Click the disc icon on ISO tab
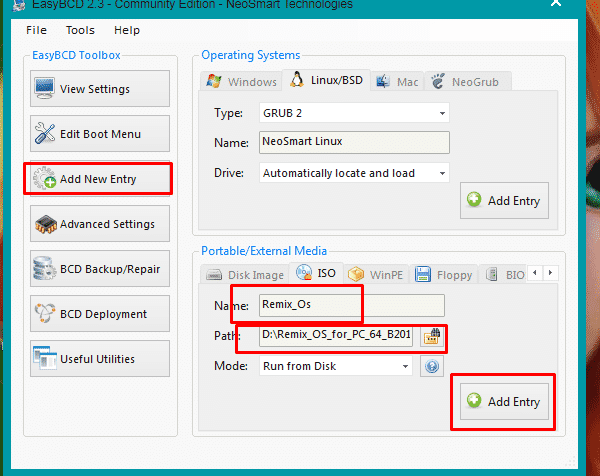 pos(304,272)
